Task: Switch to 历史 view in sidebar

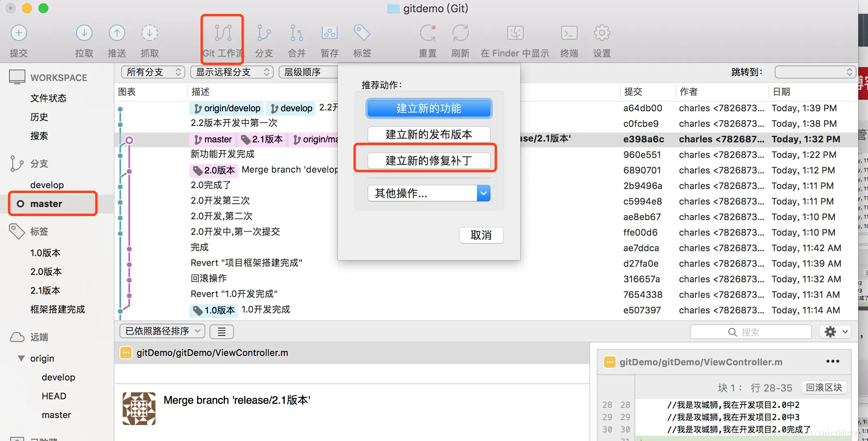Action: click(x=39, y=117)
